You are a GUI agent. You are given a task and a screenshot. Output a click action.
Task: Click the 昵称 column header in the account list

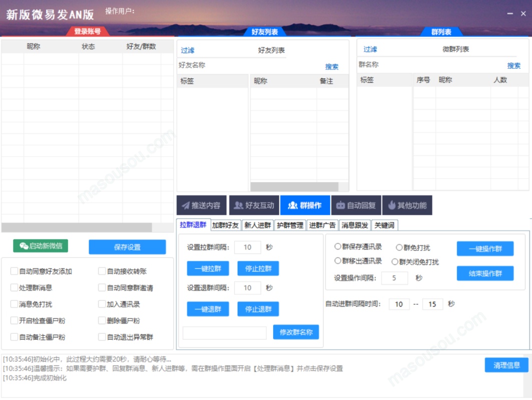[x=33, y=46]
